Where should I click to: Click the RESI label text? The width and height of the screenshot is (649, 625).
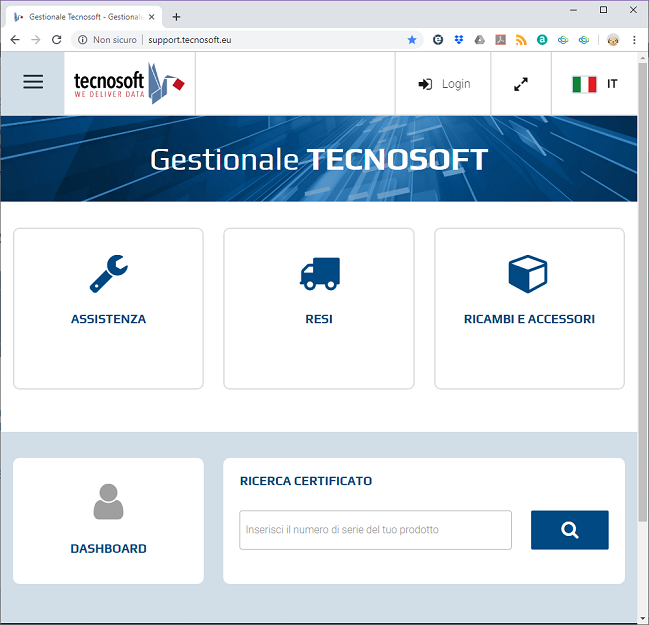click(319, 319)
